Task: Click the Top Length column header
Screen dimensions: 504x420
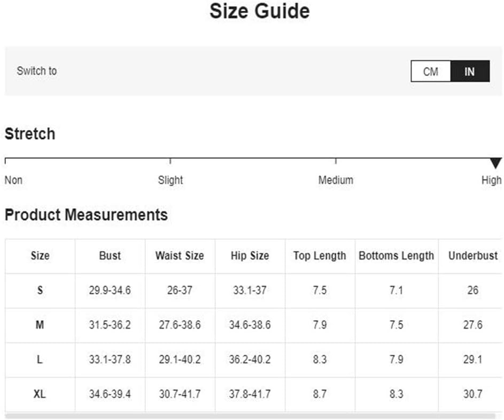Action: click(x=320, y=256)
